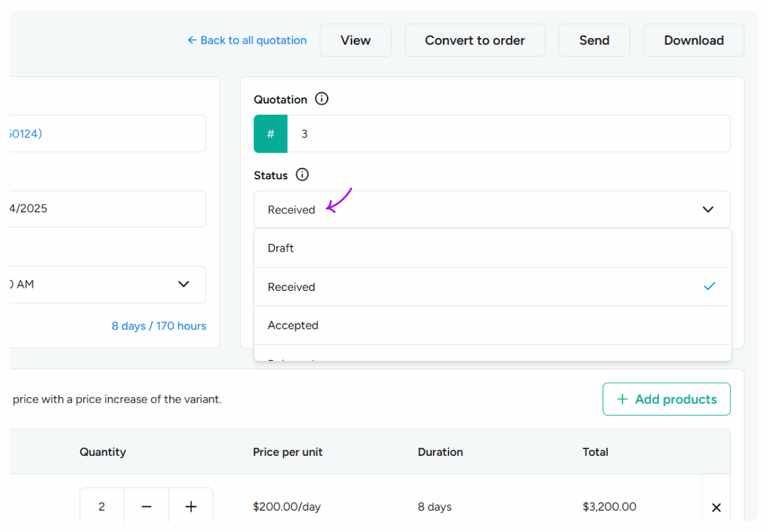Remove the product row via the X icon
Image resolution: width=768 pixels, height=532 pixels.
pos(716,507)
